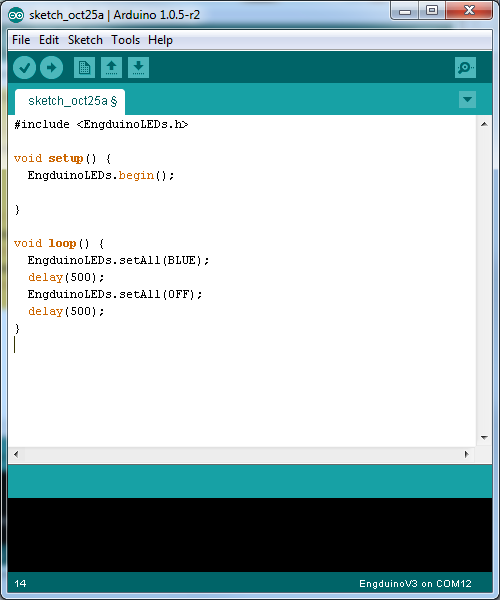
Task: Click the Verify checkmark button
Action: tap(24, 68)
